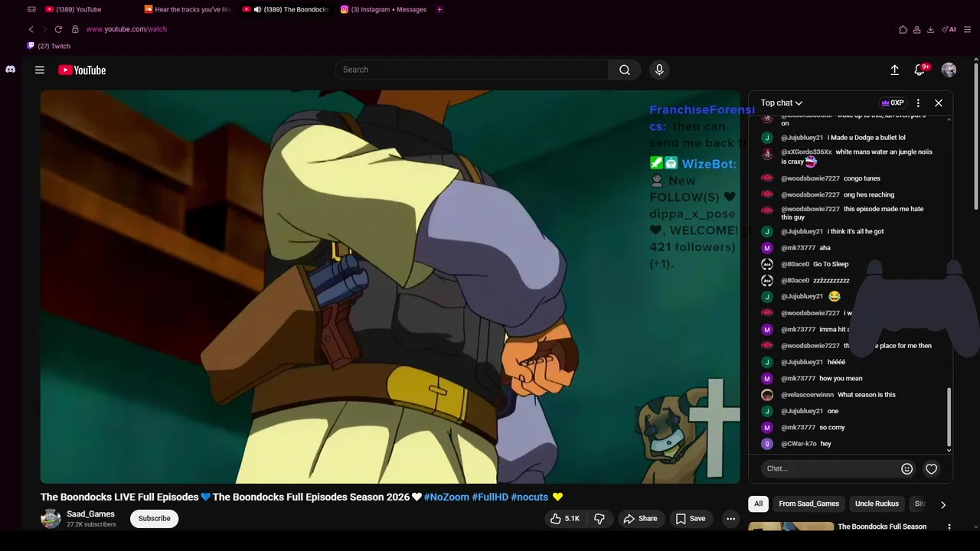This screenshot has height=551, width=980.
Task: Click the video player area
Action: 390,287
